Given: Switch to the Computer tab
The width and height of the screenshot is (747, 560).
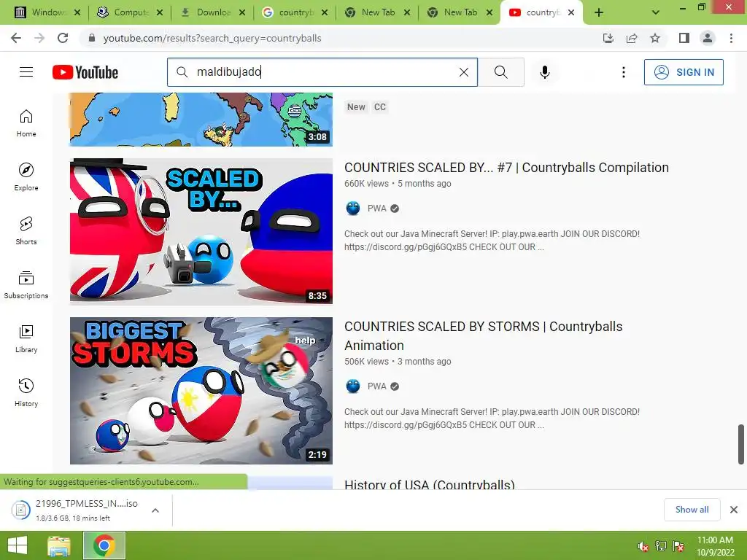Looking at the screenshot, I should pos(123,12).
